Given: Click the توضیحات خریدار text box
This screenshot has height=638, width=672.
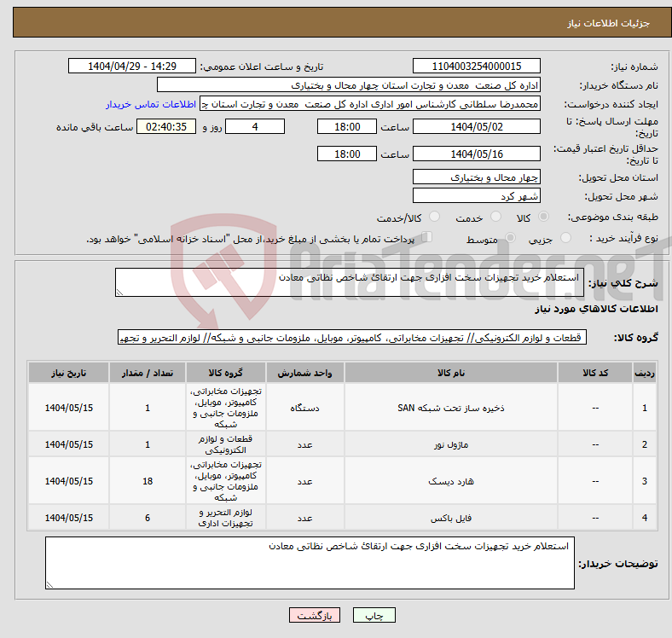Looking at the screenshot, I should click(310, 563).
